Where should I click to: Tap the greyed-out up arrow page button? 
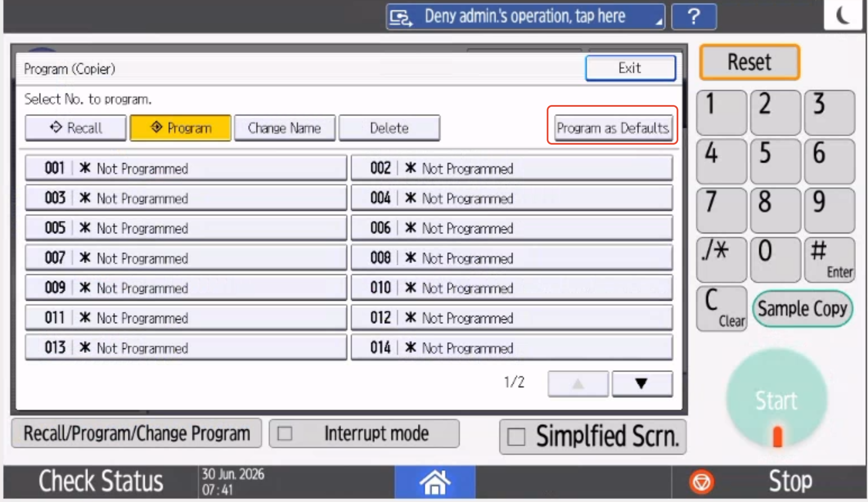point(578,383)
